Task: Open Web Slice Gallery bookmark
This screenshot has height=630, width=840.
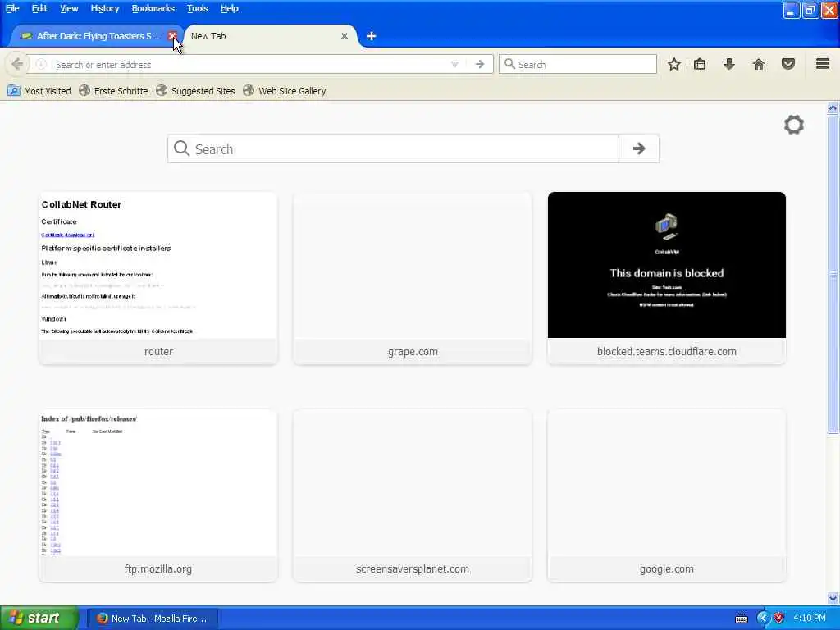Action: tap(285, 90)
